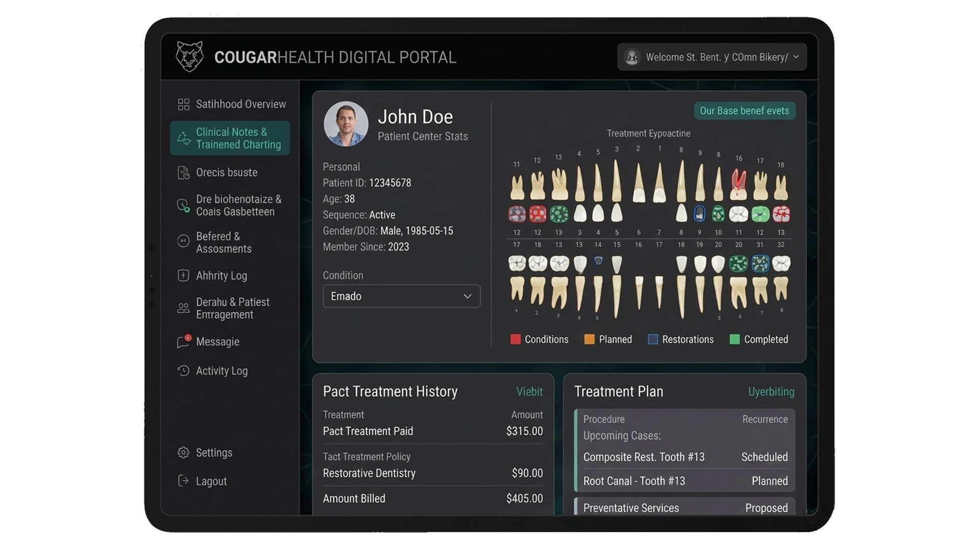The height and width of the screenshot is (551, 980).
Task: Open Befered & Assosments menu item
Action: tap(224, 243)
